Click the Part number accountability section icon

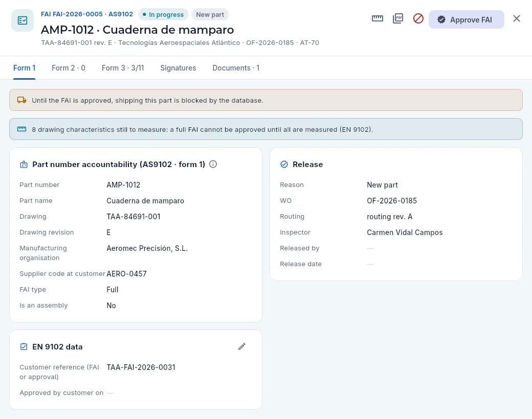click(24, 165)
